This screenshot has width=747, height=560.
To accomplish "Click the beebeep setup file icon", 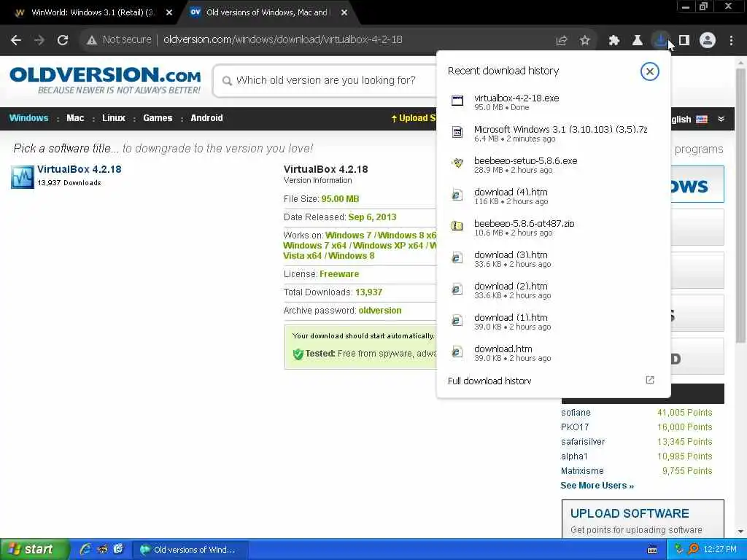I will (x=457, y=163).
